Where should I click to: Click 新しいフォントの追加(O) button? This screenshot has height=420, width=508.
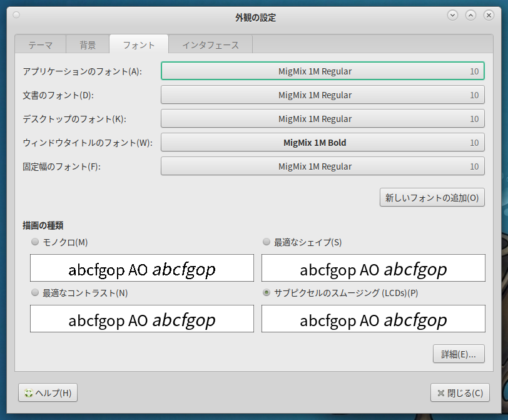click(432, 197)
